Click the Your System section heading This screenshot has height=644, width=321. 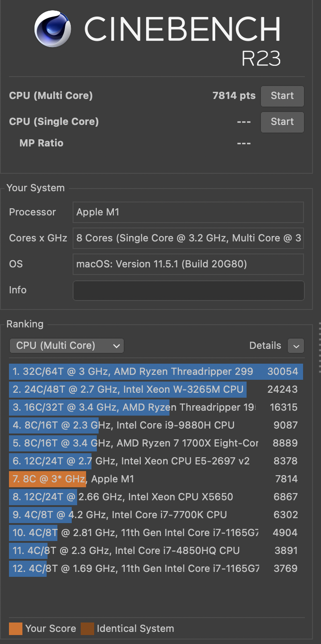click(35, 188)
